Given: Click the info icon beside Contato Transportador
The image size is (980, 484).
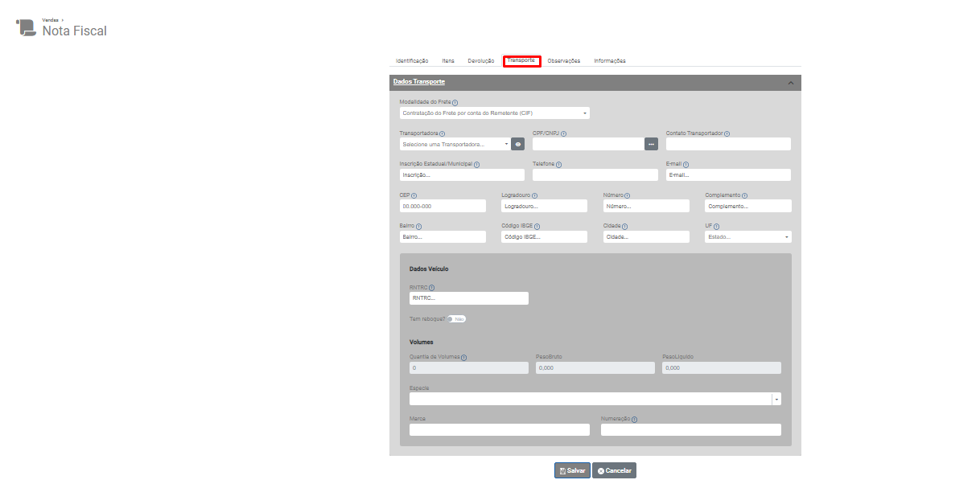Looking at the screenshot, I should [727, 133].
